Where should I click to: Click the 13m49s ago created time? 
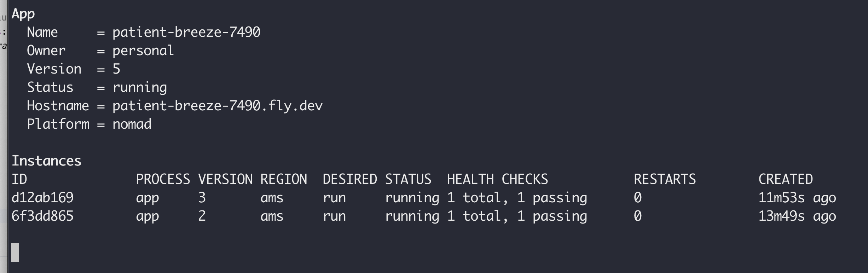(797, 216)
